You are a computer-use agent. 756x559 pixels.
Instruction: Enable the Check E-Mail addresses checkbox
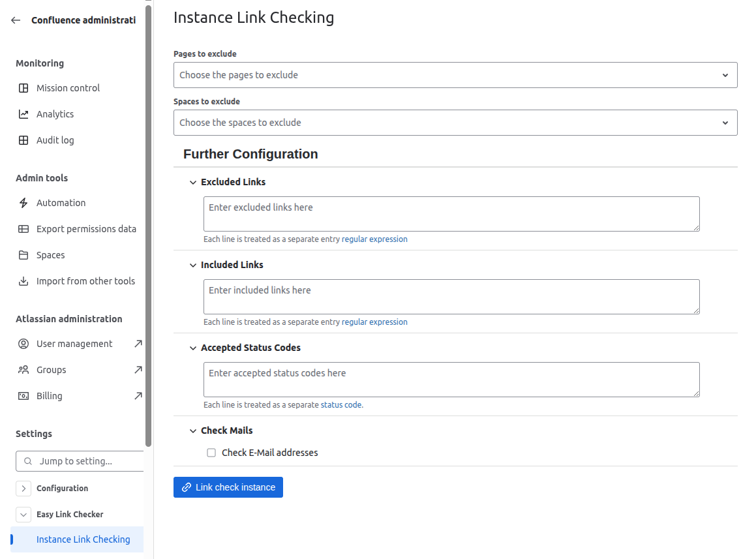pos(211,453)
